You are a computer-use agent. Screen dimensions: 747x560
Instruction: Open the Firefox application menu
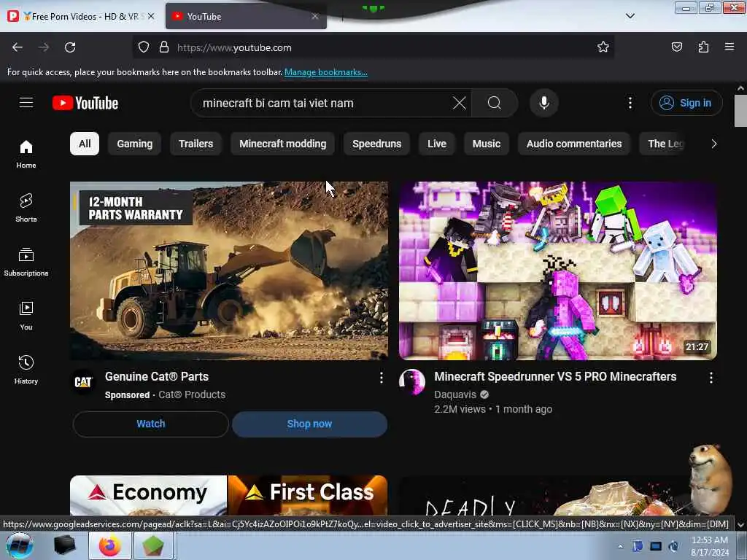point(729,47)
